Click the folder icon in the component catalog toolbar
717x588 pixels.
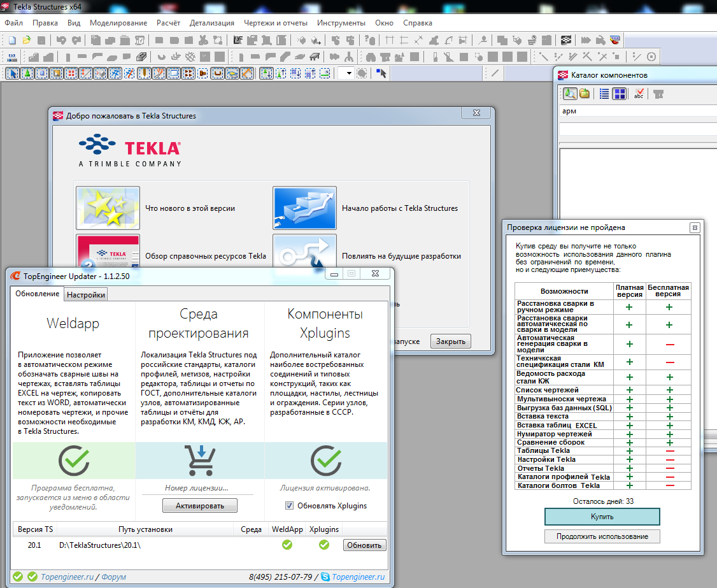pos(585,94)
